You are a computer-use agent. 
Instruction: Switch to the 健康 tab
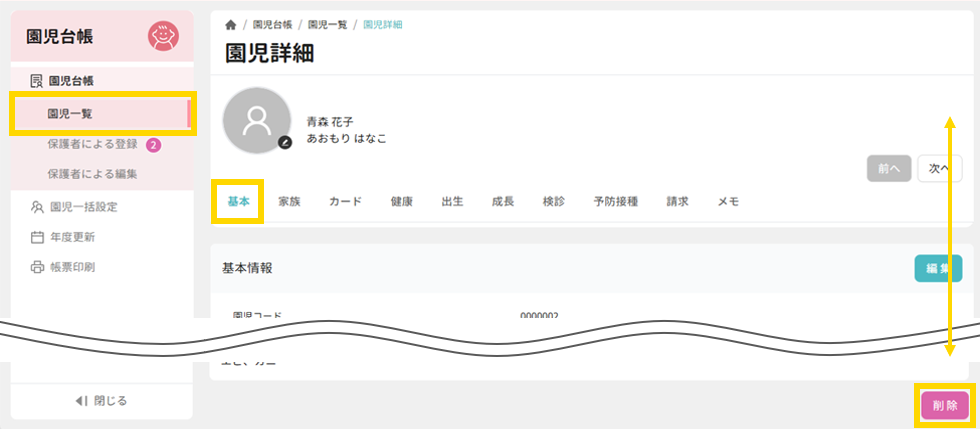402,201
